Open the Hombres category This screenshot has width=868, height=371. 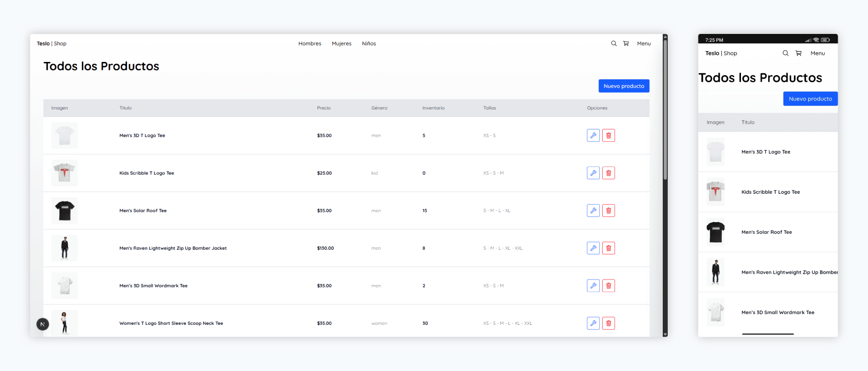tap(310, 43)
